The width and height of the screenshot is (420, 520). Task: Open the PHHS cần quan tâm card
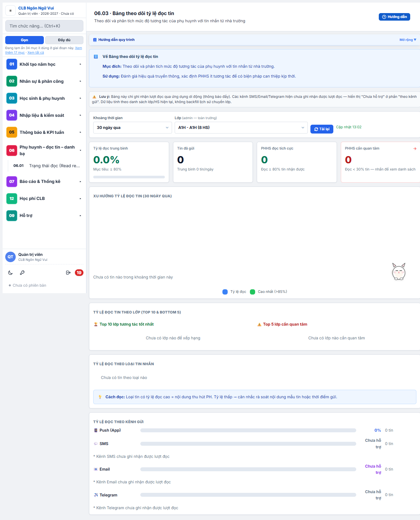coord(380,162)
